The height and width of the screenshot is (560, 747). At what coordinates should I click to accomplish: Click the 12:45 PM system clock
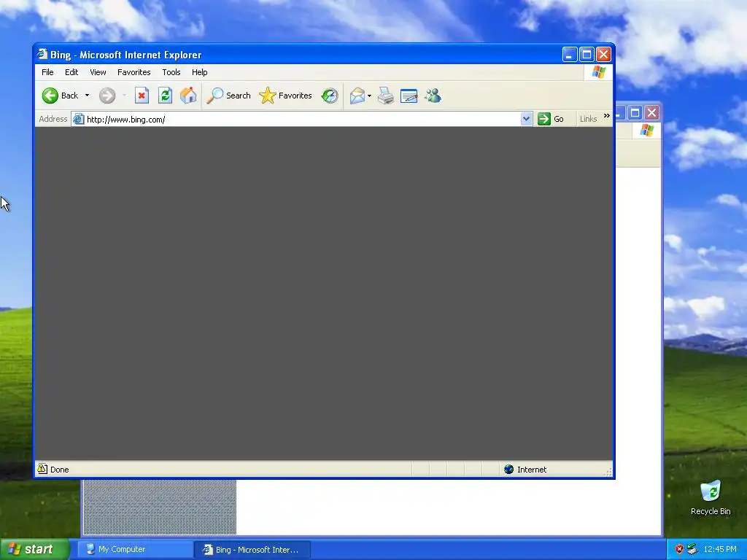(720, 550)
